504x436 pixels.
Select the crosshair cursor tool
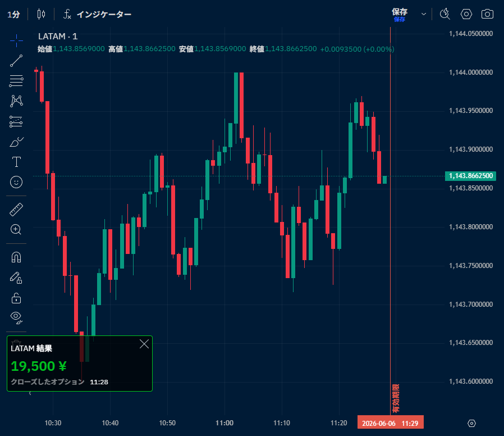point(16,40)
